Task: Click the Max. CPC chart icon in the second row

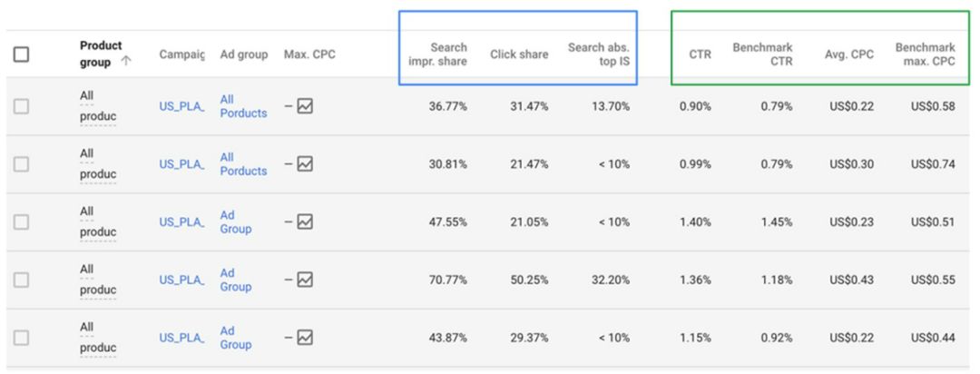Action: tap(305, 164)
